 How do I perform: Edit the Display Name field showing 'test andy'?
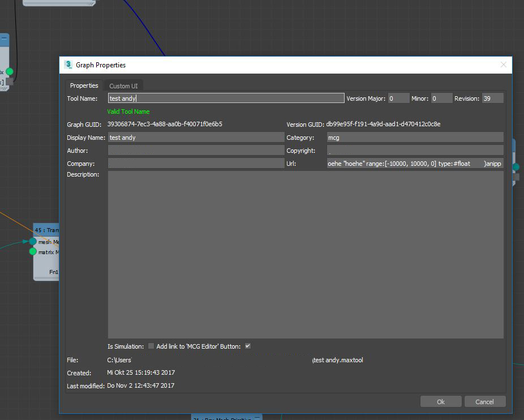195,137
